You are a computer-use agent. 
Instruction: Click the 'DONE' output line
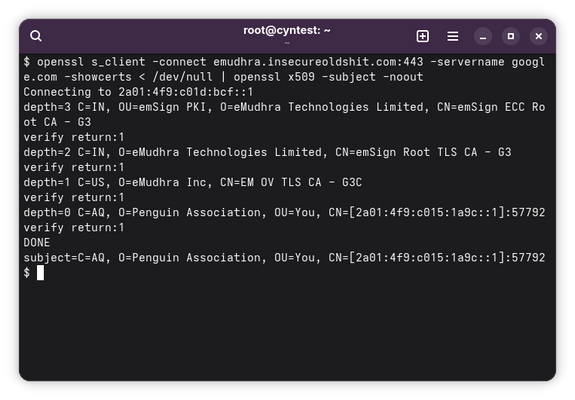coord(37,242)
